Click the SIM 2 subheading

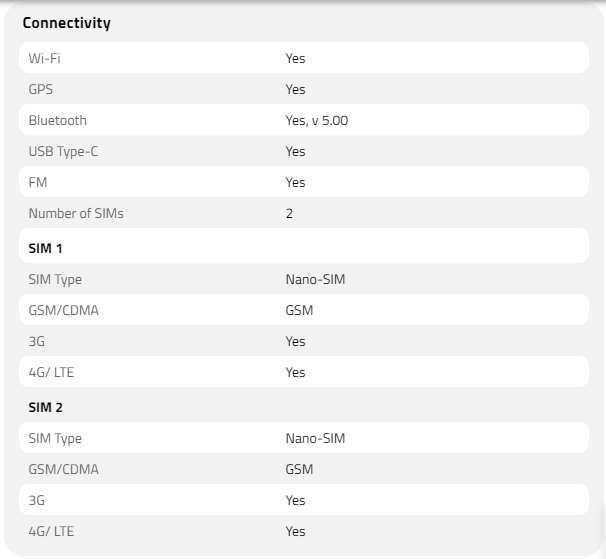[46, 405]
